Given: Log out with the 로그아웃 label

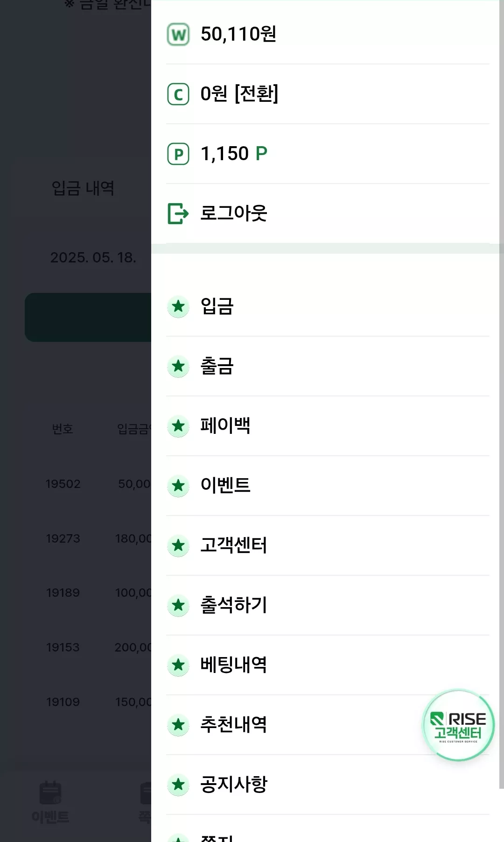Looking at the screenshot, I should 234,213.
